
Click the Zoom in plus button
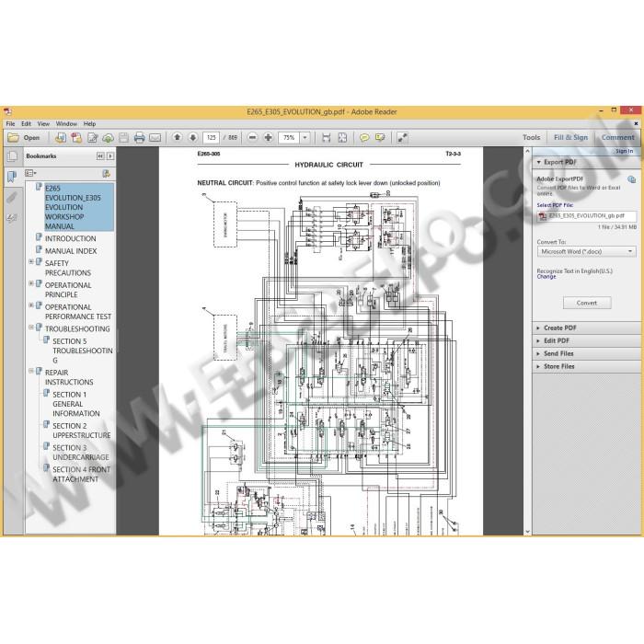click(x=269, y=138)
